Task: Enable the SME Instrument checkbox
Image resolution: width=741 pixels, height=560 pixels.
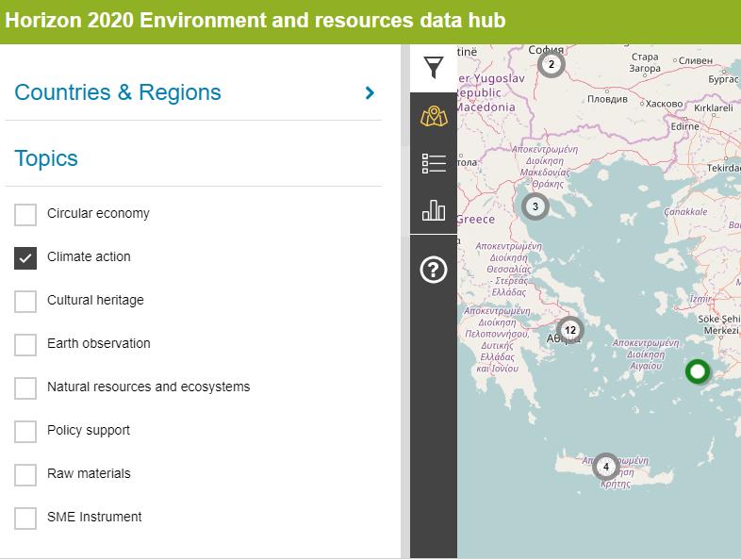Action: point(25,519)
